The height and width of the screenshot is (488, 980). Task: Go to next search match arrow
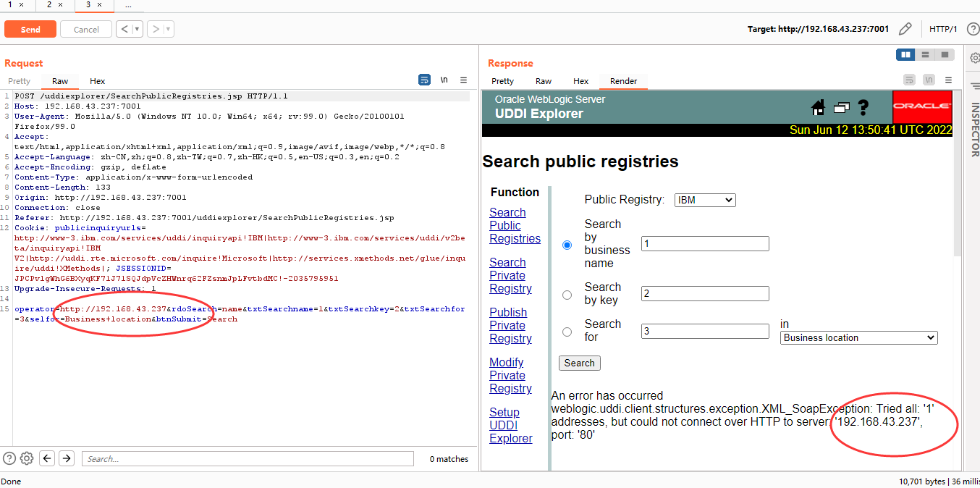click(x=67, y=458)
